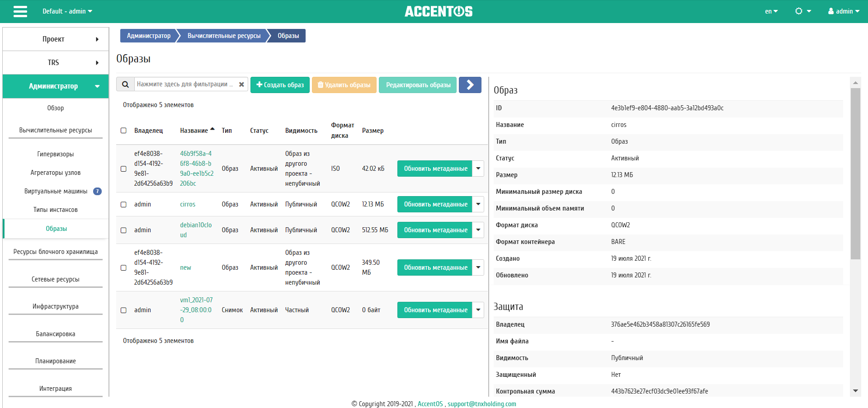This screenshot has height=408, width=868.
Task: Expand actions dropdown for debian10cloud image
Action: [x=478, y=230]
